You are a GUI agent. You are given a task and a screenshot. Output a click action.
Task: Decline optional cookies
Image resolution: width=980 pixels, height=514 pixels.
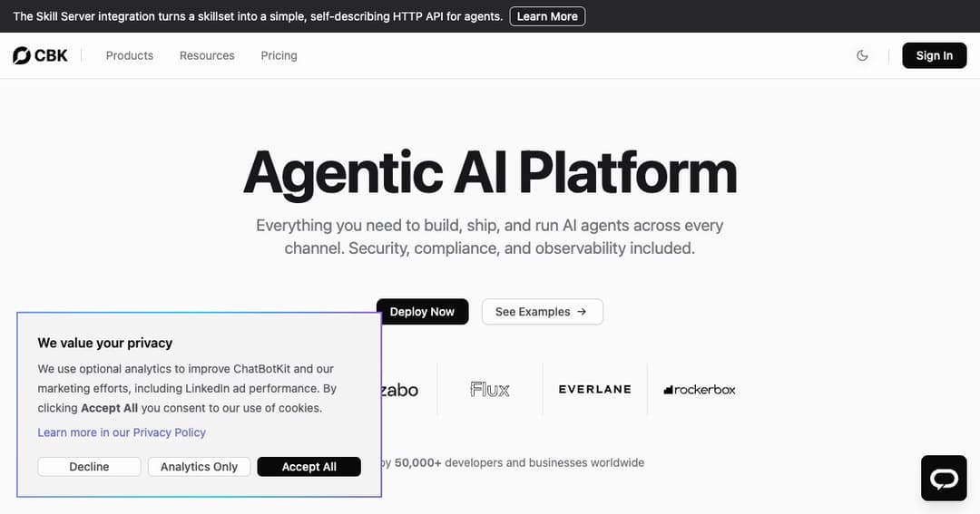tap(89, 467)
